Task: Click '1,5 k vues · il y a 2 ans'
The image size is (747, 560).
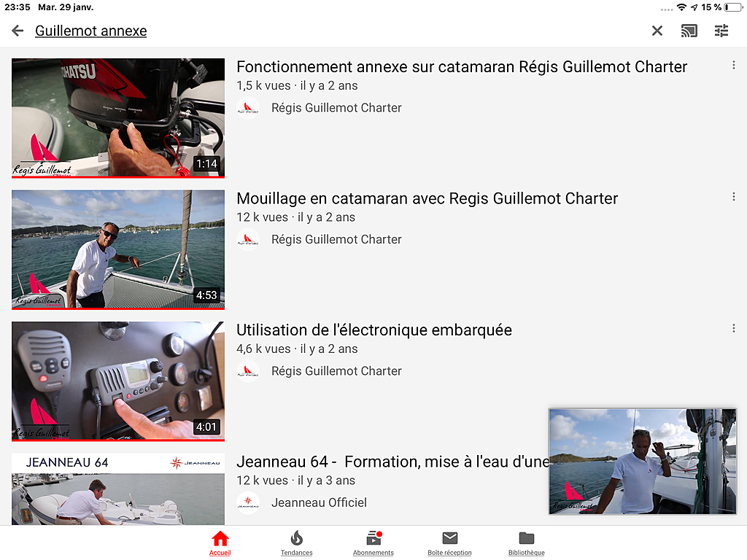Action: pos(298,86)
